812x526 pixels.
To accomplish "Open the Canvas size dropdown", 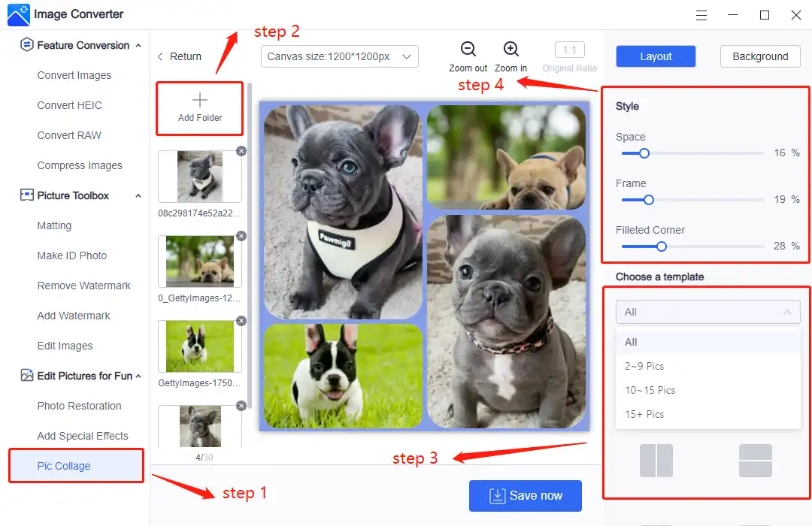I will coord(339,56).
